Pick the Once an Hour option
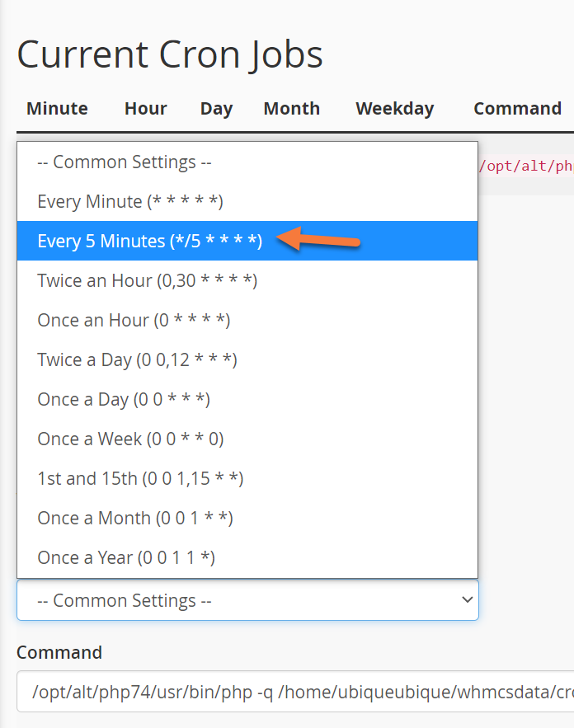574x728 pixels. point(134,320)
